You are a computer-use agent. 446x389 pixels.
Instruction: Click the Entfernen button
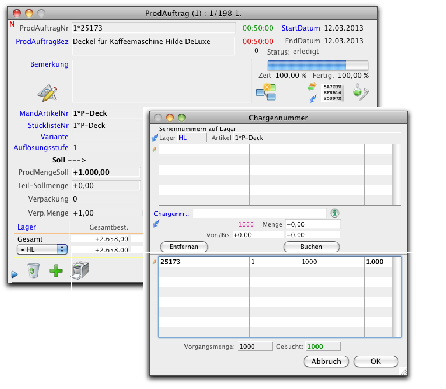pyautogui.click(x=184, y=247)
